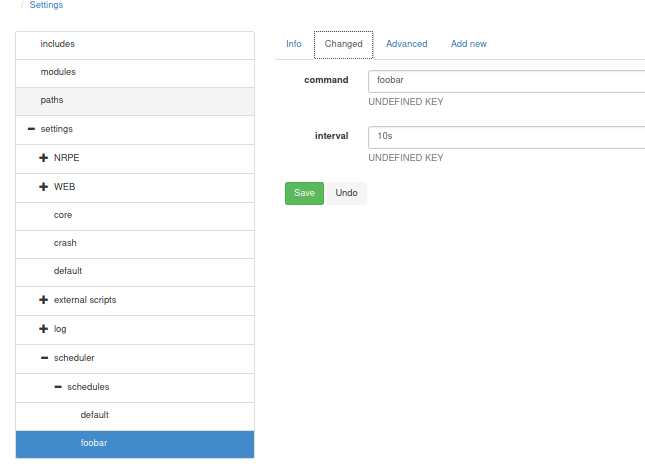This screenshot has height=473, width=645.
Task: Expand the NRPE tree node plus icon
Action: point(44,158)
